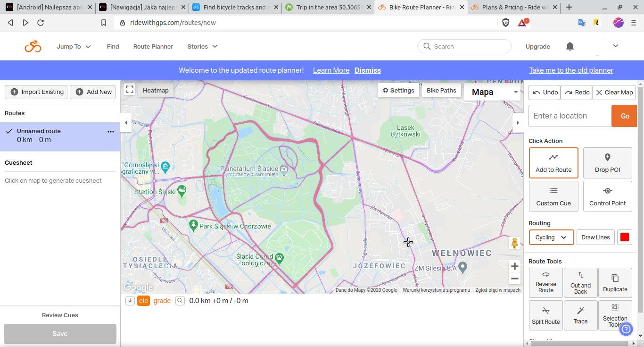644x347 pixels.
Task: Toggle Bike Paths layer on map
Action: tap(441, 91)
